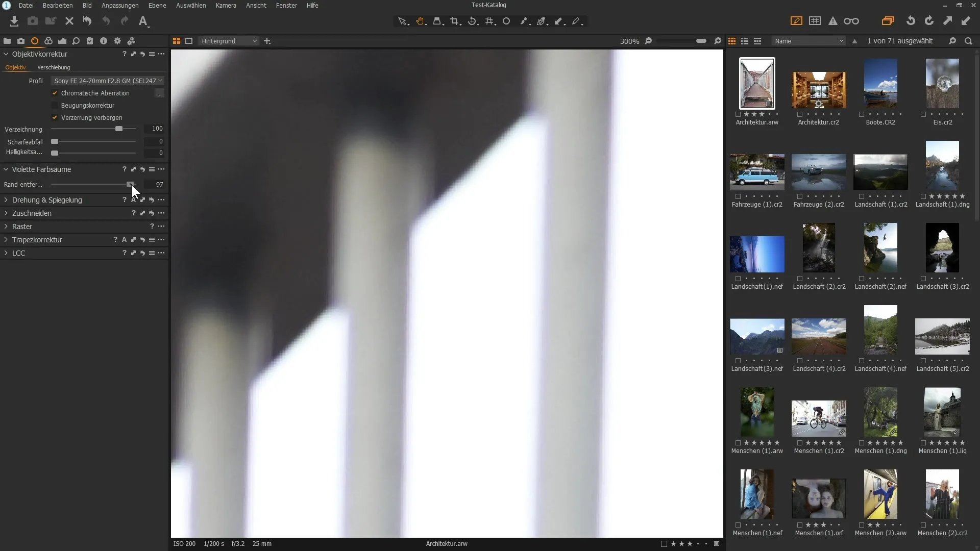The height and width of the screenshot is (551, 980).
Task: Switch to the Objektiv tab
Action: point(15,67)
